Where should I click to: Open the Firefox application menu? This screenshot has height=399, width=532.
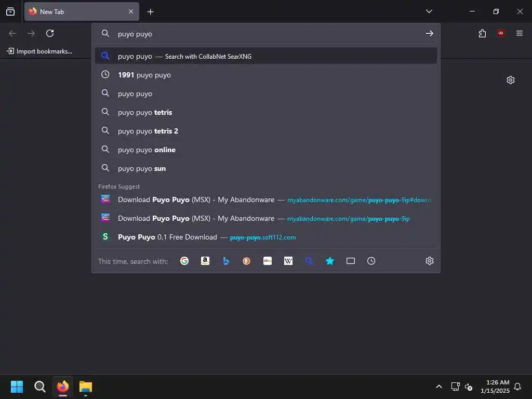click(x=519, y=33)
